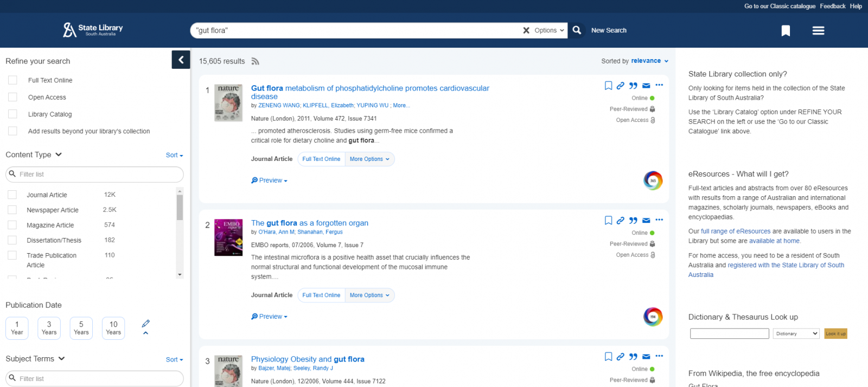
Task: Copy permalink of result 3 Physiology Obesity
Action: (621, 357)
